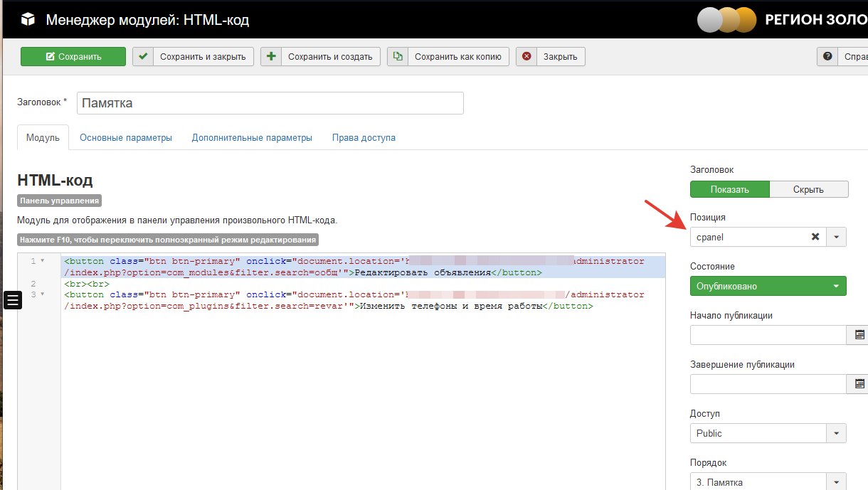Click the text Редактировать объявления in the code
The height and width of the screenshot is (490, 868).
coord(423,272)
